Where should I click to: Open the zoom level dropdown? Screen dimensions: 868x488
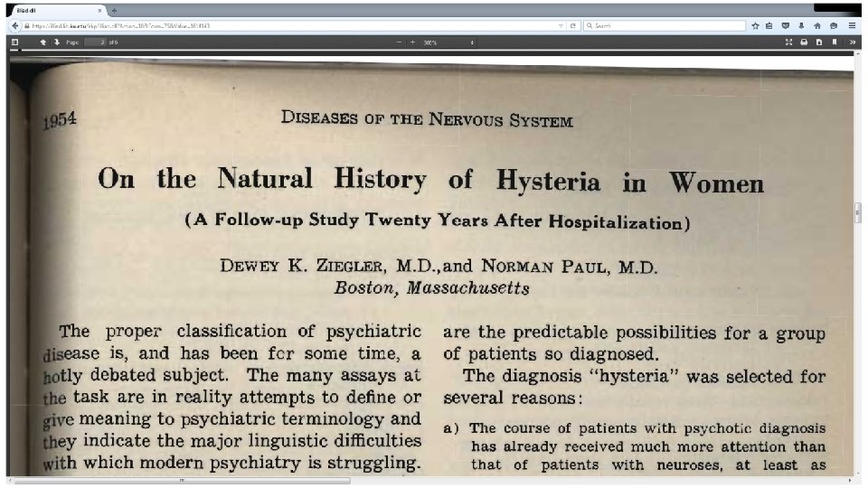449,42
